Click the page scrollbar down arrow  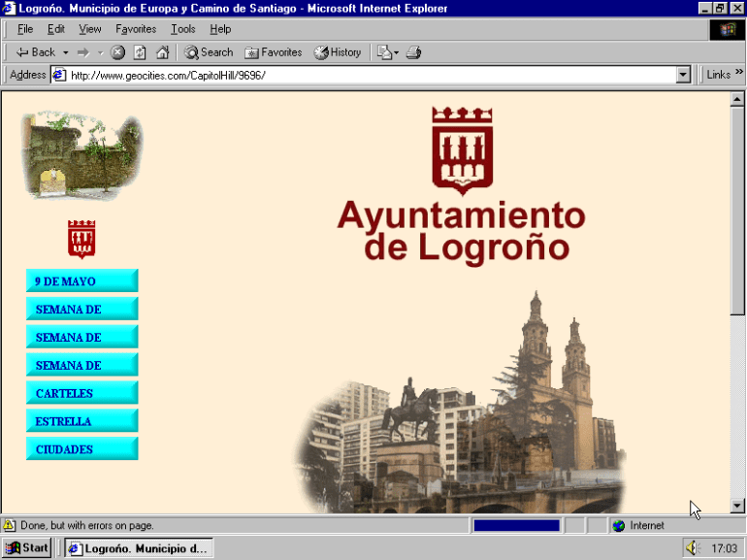pos(737,506)
